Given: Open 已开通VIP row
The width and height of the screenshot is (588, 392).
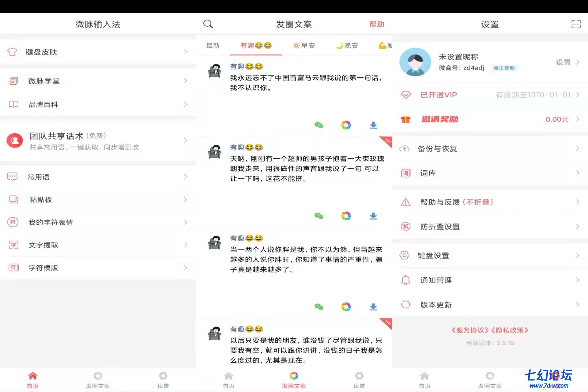Looking at the screenshot, I should point(490,95).
